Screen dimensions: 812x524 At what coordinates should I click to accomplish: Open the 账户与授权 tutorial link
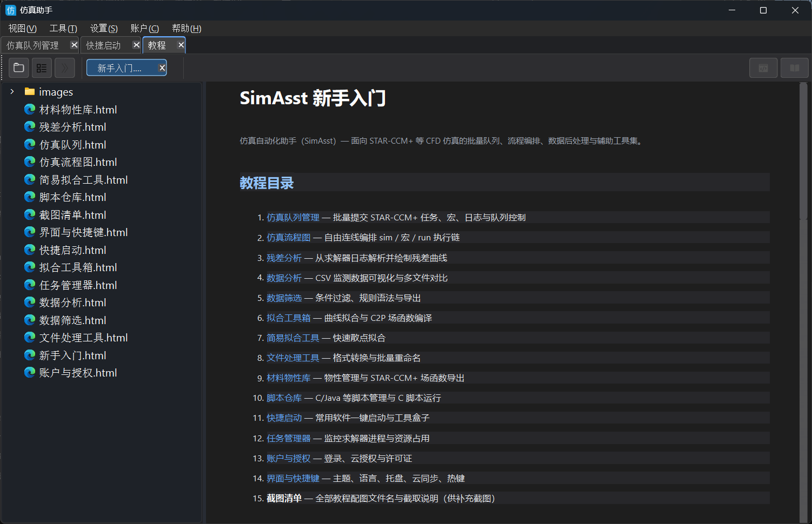pos(289,459)
